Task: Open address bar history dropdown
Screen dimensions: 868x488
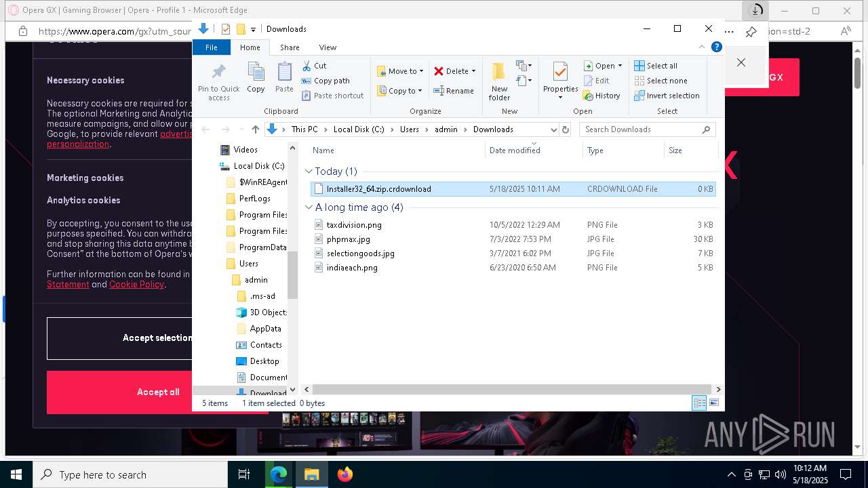Action: point(553,129)
